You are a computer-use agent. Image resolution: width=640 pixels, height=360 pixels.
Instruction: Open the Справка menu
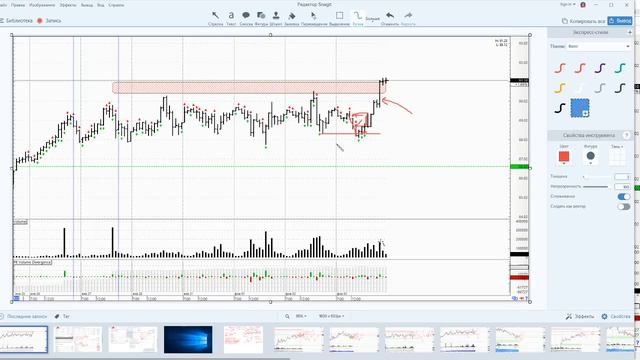coord(116,5)
